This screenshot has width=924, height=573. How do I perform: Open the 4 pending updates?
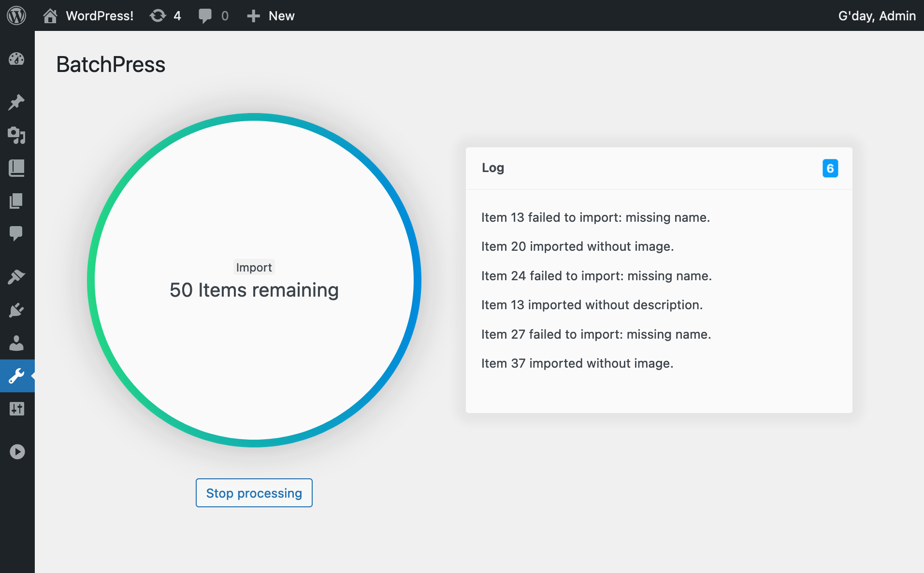click(165, 15)
